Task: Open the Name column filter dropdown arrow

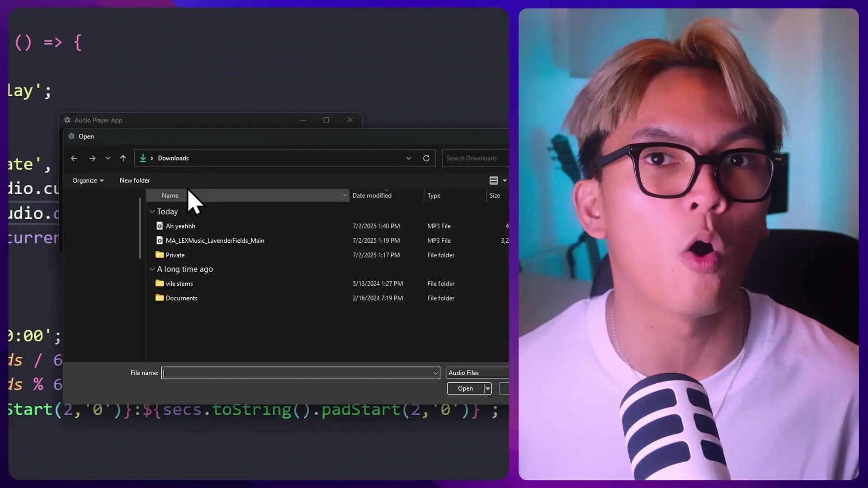Action: click(x=345, y=196)
